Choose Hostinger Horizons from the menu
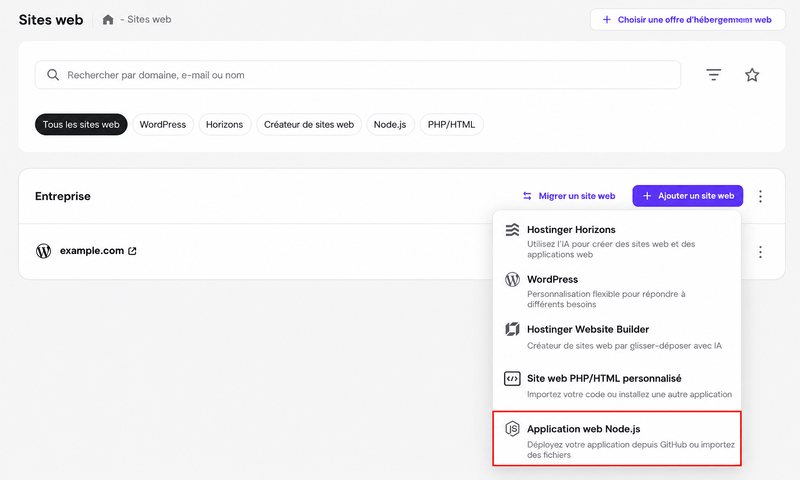800x480 pixels. (617, 241)
